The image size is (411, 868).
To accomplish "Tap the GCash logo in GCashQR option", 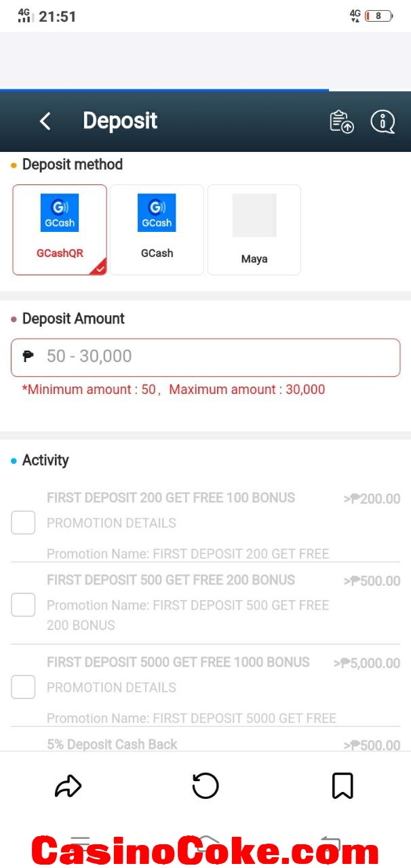I will pyautogui.click(x=60, y=213).
